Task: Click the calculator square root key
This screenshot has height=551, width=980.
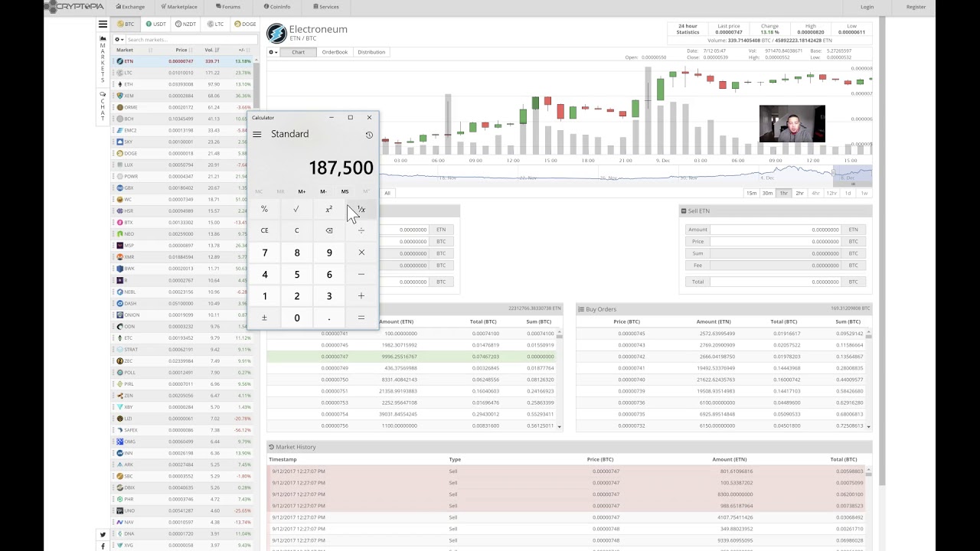Action: [296, 209]
